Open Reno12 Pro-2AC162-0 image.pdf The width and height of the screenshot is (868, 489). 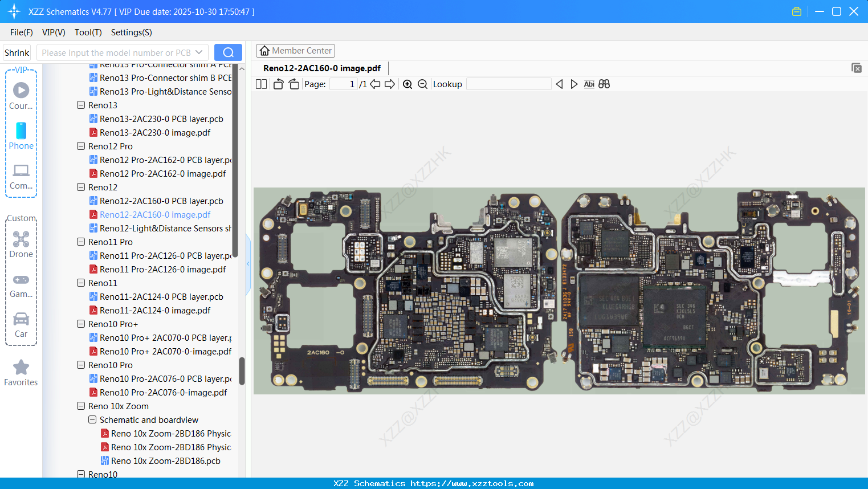162,173
